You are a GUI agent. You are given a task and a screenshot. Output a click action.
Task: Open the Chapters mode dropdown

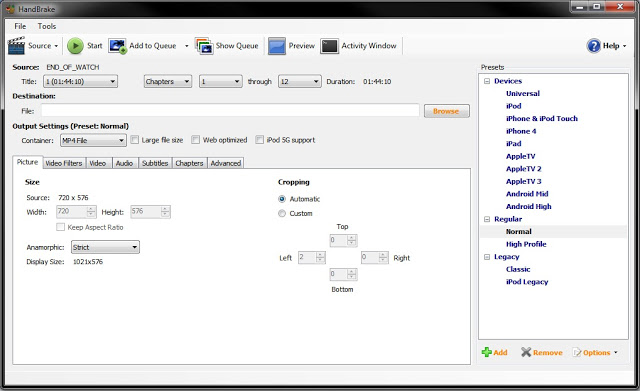(168, 82)
